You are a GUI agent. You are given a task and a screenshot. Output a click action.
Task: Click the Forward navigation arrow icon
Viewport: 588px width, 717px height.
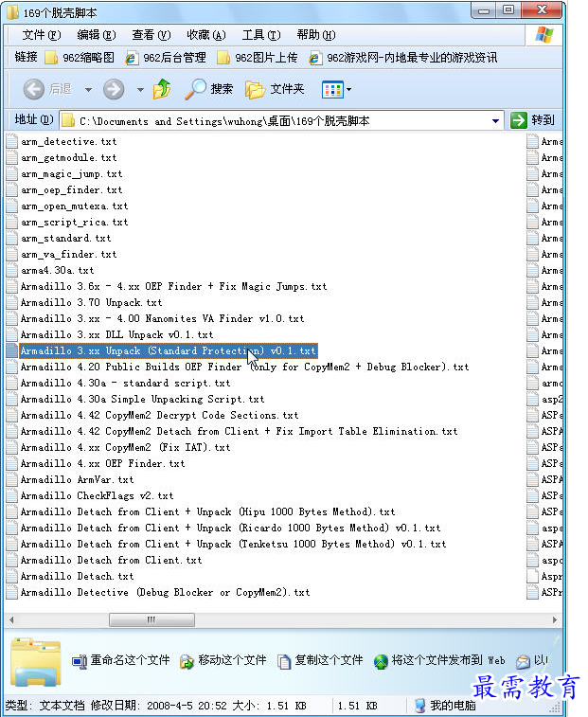[x=114, y=89]
